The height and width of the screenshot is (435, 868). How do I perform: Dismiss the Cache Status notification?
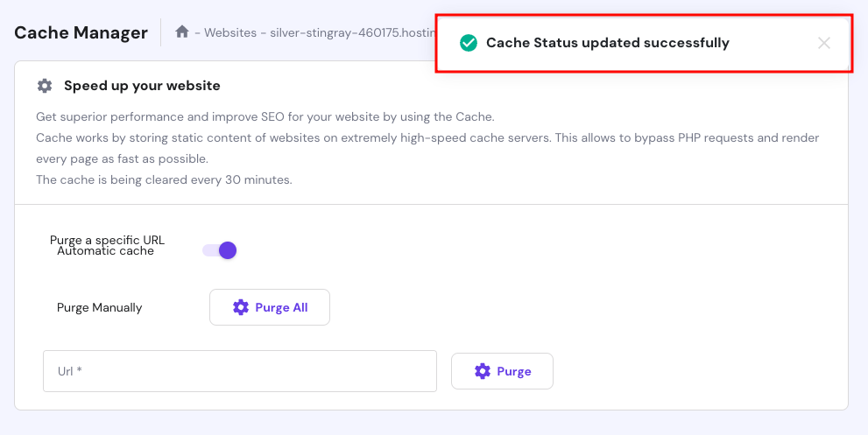823,43
